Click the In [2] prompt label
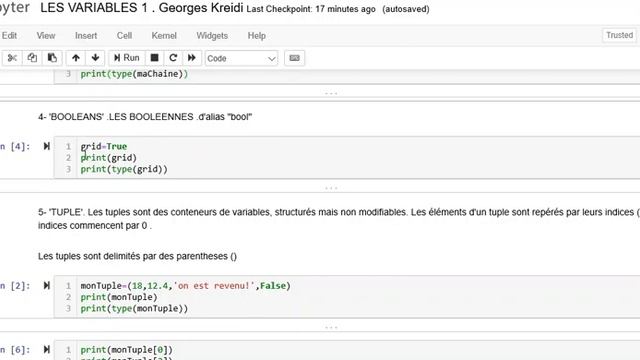The width and height of the screenshot is (640, 360). tap(15, 286)
